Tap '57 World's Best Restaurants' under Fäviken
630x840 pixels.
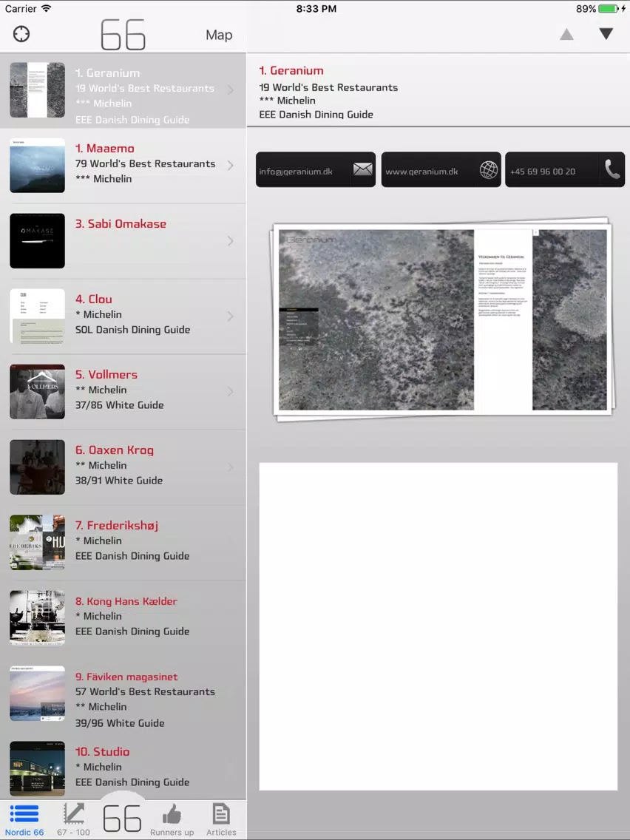[x=145, y=691]
